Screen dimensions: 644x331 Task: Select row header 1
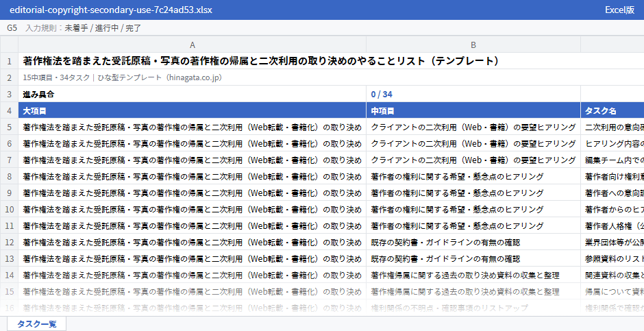pos(9,61)
